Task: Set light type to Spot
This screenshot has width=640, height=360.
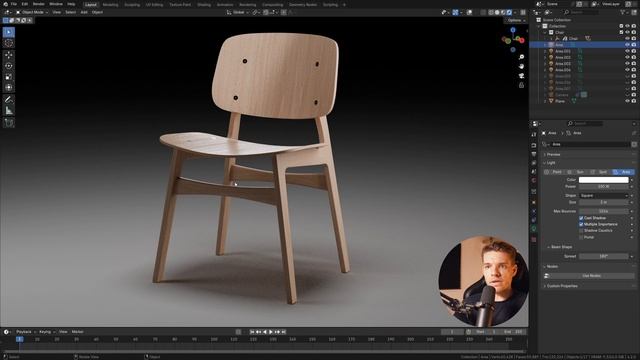Action: [x=600, y=172]
